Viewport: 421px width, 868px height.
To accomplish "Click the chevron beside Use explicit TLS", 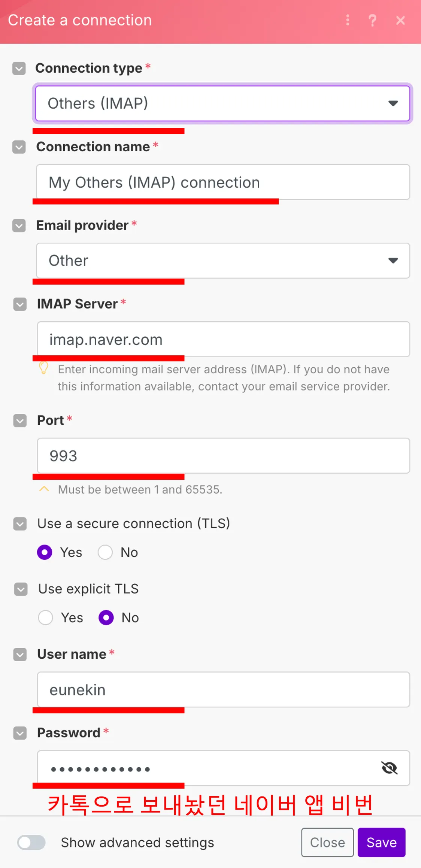I will [x=21, y=589].
